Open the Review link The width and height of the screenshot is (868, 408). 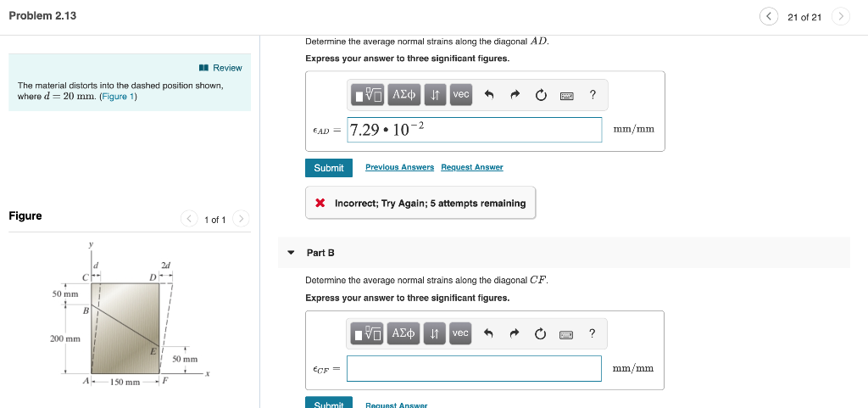pyautogui.click(x=221, y=68)
